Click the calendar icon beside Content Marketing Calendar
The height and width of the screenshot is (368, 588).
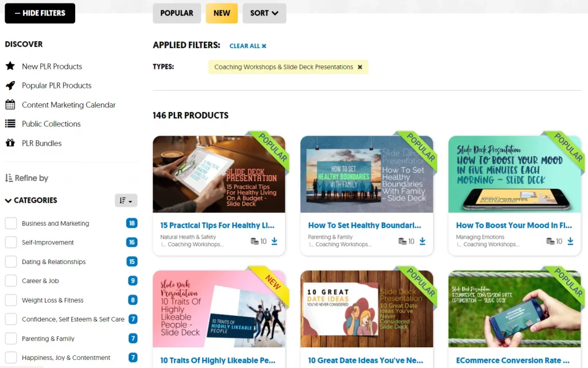(10, 104)
